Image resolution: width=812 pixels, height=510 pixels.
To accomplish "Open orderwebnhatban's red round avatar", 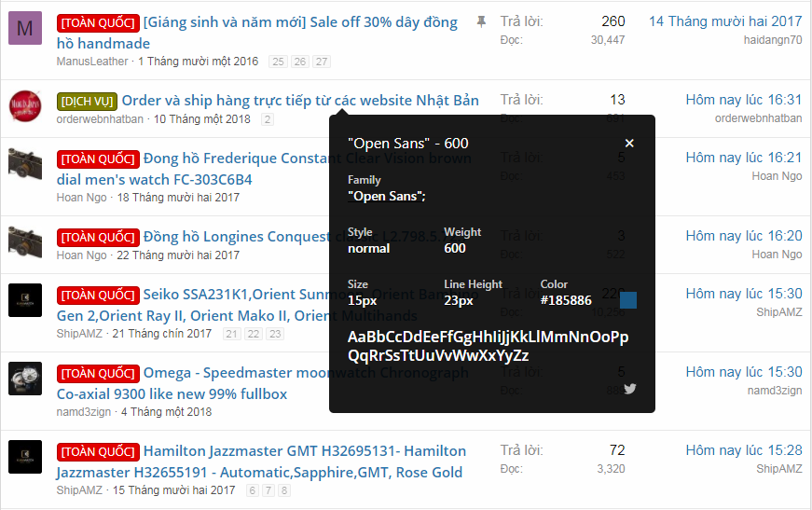I will tap(25, 107).
